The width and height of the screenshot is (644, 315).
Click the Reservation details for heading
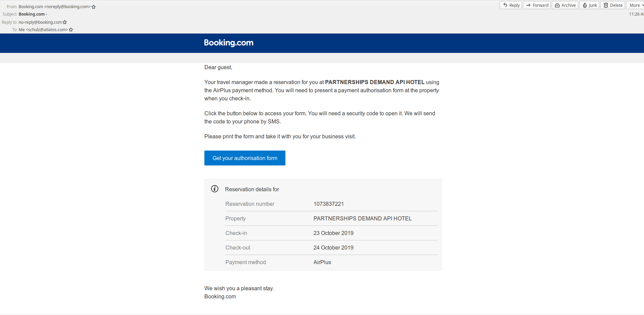[x=252, y=189]
